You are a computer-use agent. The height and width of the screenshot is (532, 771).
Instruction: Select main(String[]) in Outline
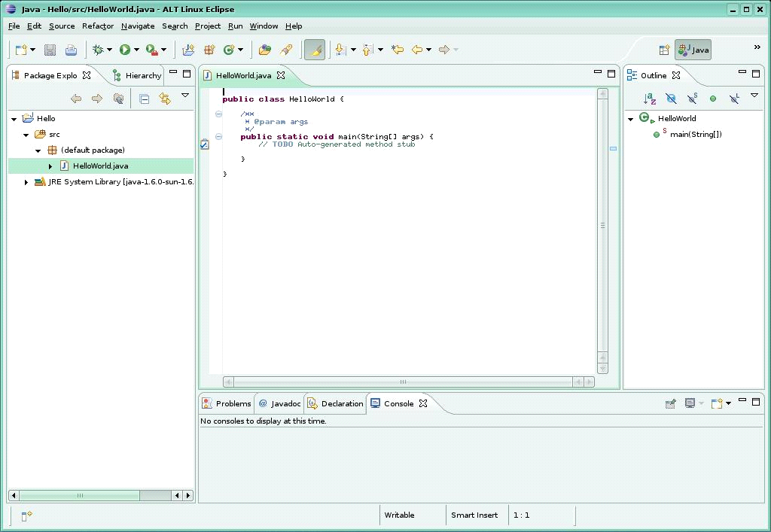tap(696, 134)
